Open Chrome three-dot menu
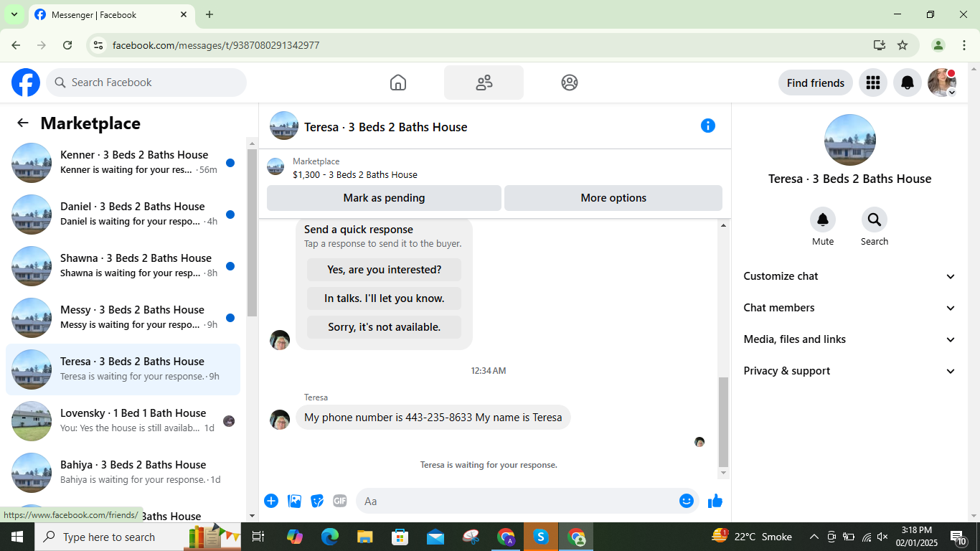 964,45
